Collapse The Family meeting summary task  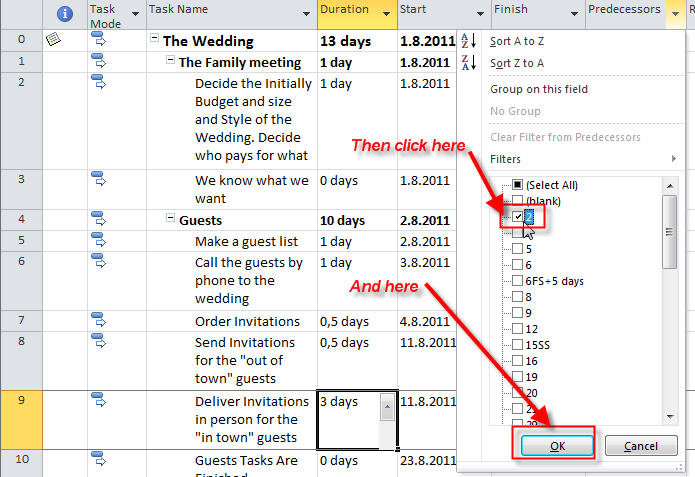[x=171, y=62]
